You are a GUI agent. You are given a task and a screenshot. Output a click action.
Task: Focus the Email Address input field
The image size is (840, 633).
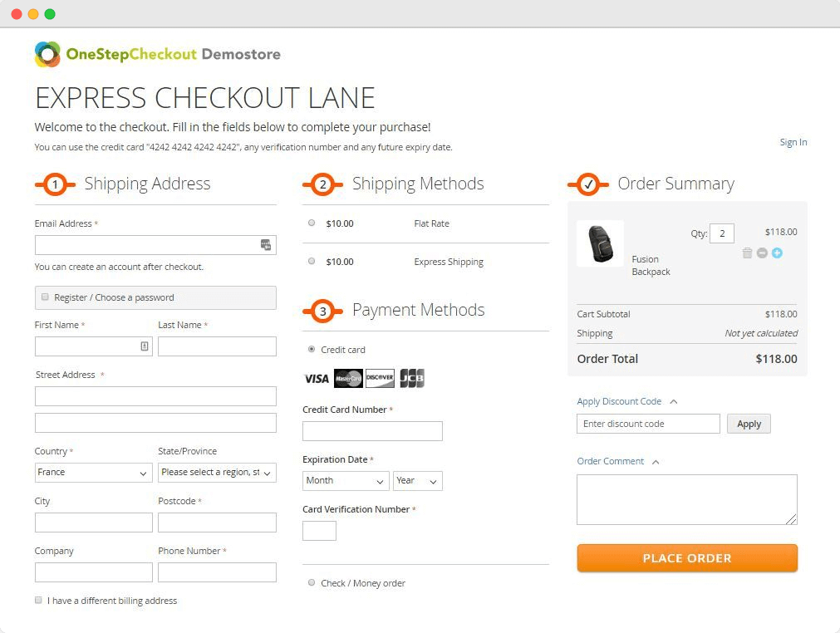(x=155, y=245)
